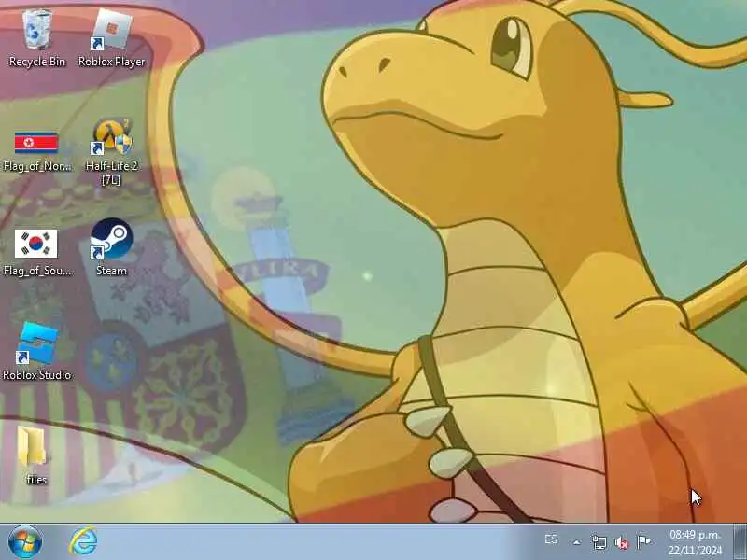This screenshot has height=560, width=747.
Task: Select the Roblox Studio shortcut
Action: (36, 352)
